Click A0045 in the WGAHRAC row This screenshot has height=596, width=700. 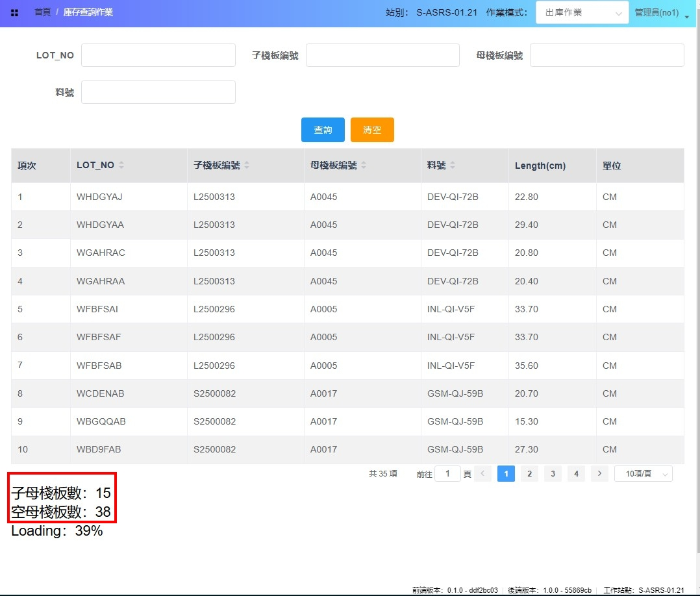coord(323,253)
